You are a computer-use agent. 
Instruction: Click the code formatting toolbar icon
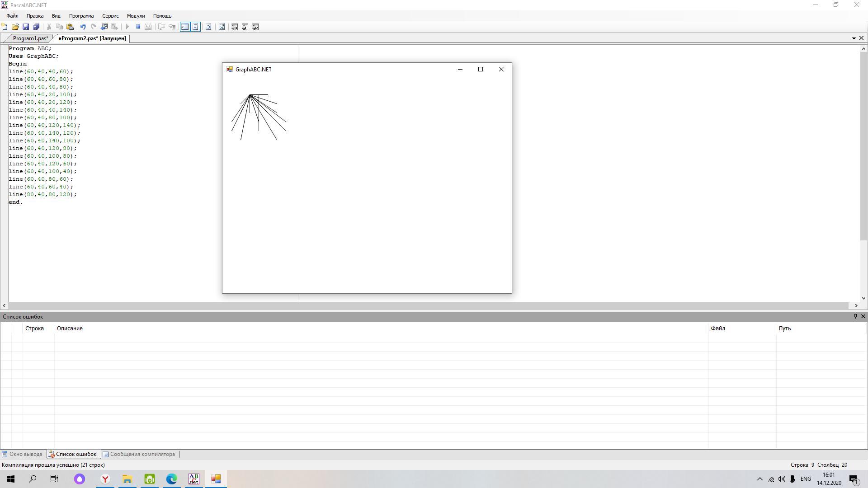click(x=208, y=27)
